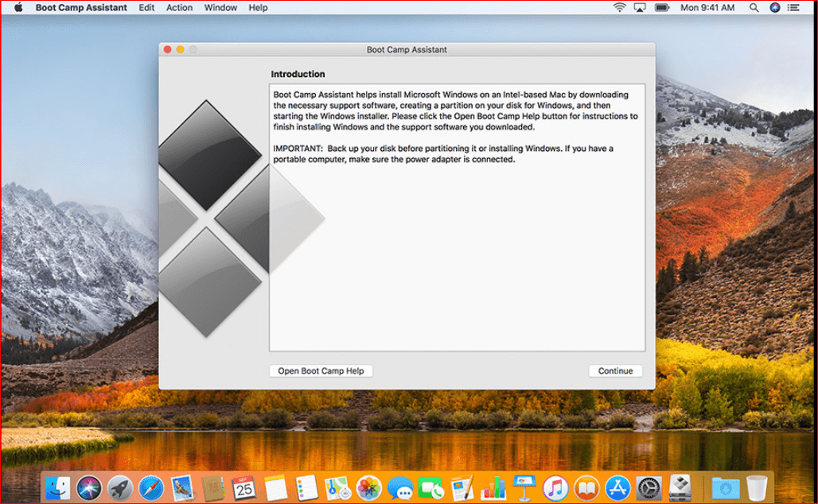Viewport: 818px width, 504px height.
Task: Open Keynote podium icon in dock
Action: pyautogui.click(x=524, y=488)
